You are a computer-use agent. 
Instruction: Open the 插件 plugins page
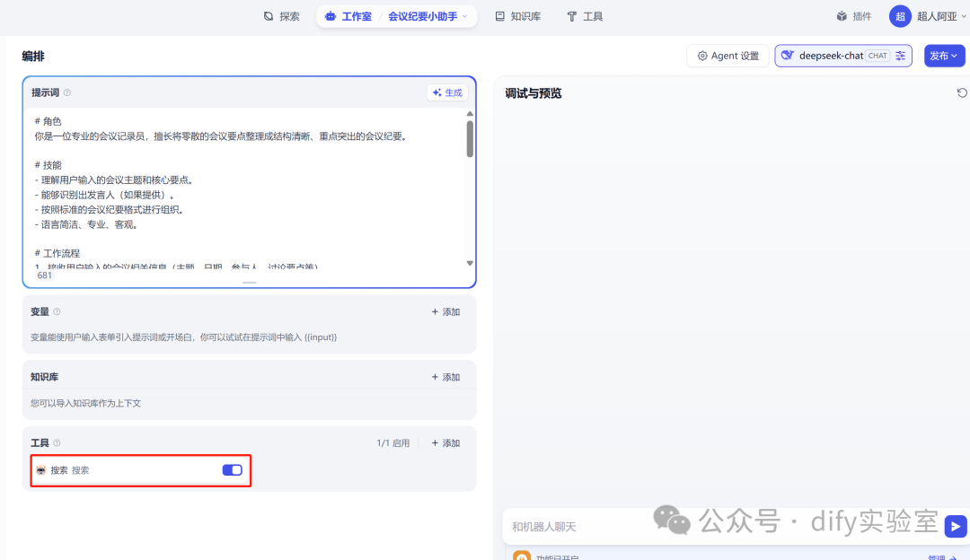click(854, 17)
